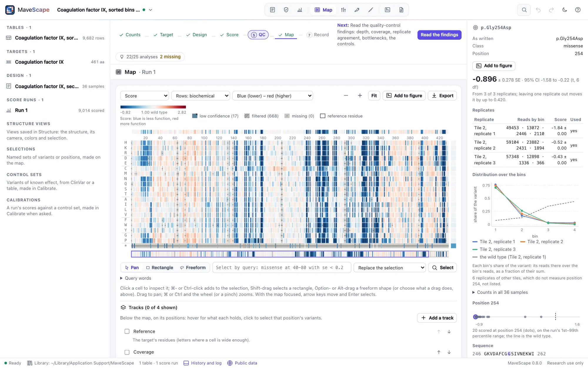Screen dimensions: 588x368
Task: Open the History and log link
Action: (203, 363)
